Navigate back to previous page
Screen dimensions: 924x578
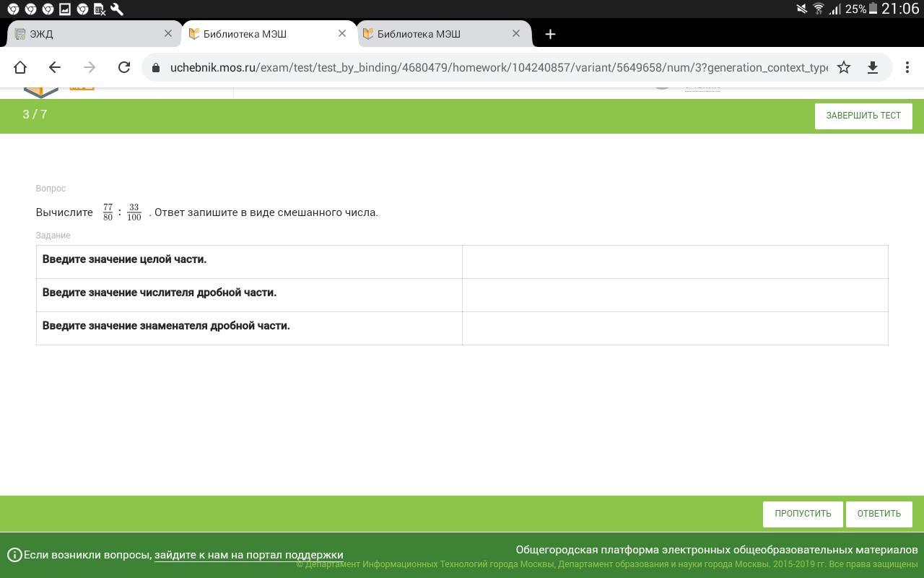coord(55,67)
